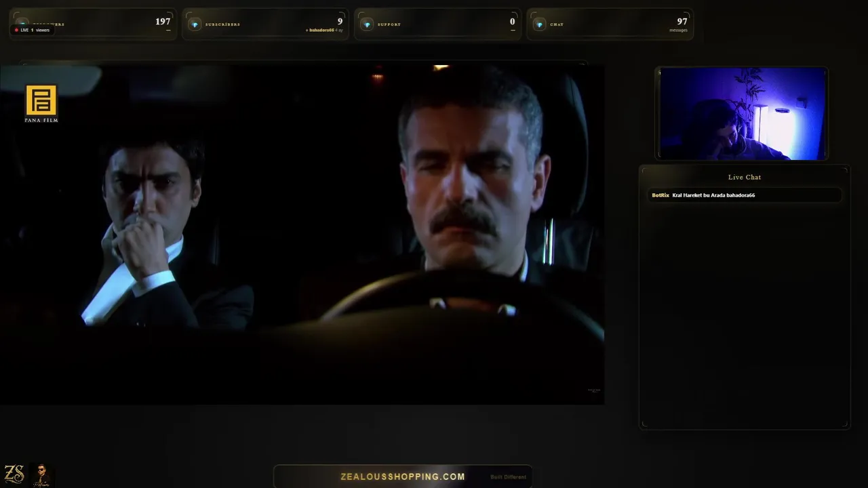Open the ZEALOUSSHOPPING.COM banner link
Image resolution: width=868 pixels, height=488 pixels.
coord(403,476)
